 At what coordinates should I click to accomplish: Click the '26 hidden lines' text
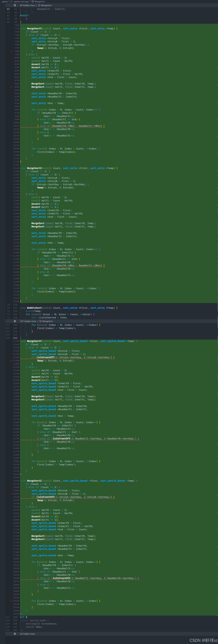tap(27, 634)
